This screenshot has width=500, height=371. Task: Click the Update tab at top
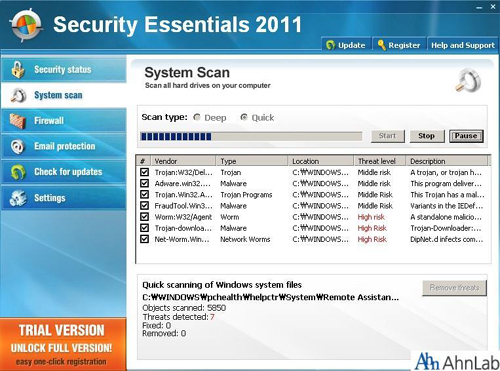pos(346,45)
